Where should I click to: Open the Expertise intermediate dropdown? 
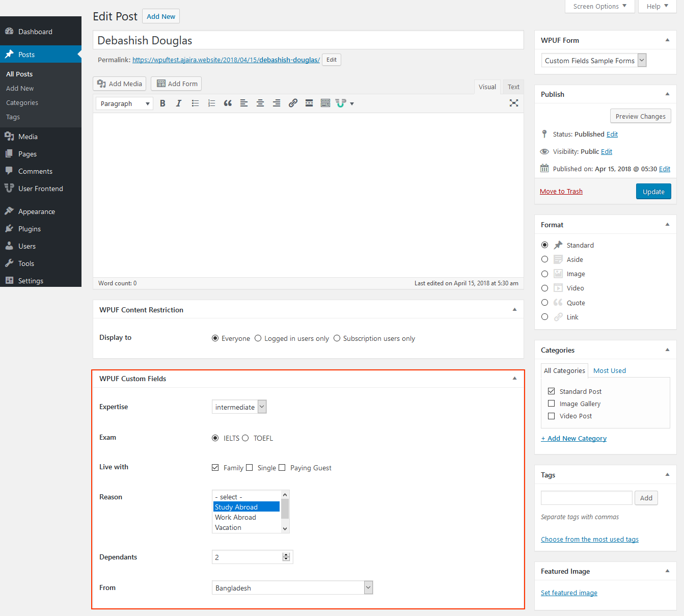tap(239, 407)
